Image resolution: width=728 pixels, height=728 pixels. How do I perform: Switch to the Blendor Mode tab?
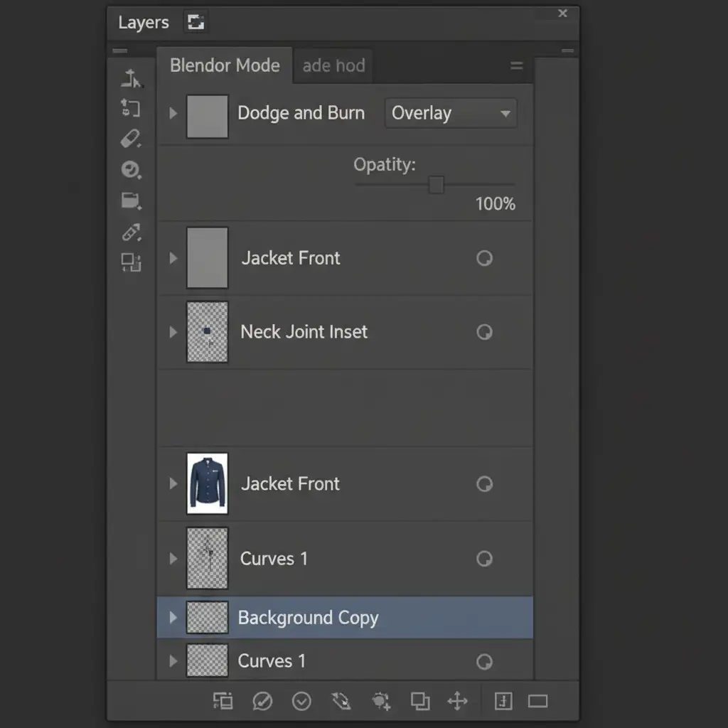pyautogui.click(x=225, y=66)
